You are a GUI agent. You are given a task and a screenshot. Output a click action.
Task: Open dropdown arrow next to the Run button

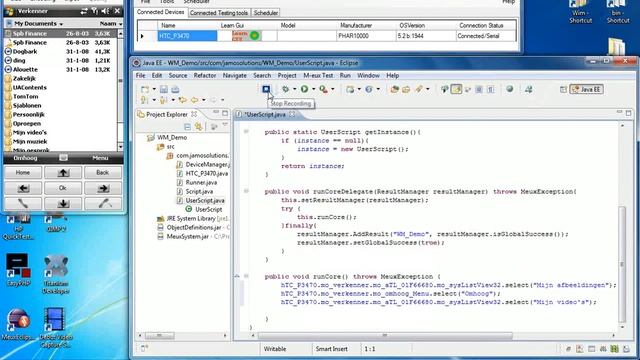pos(313,89)
